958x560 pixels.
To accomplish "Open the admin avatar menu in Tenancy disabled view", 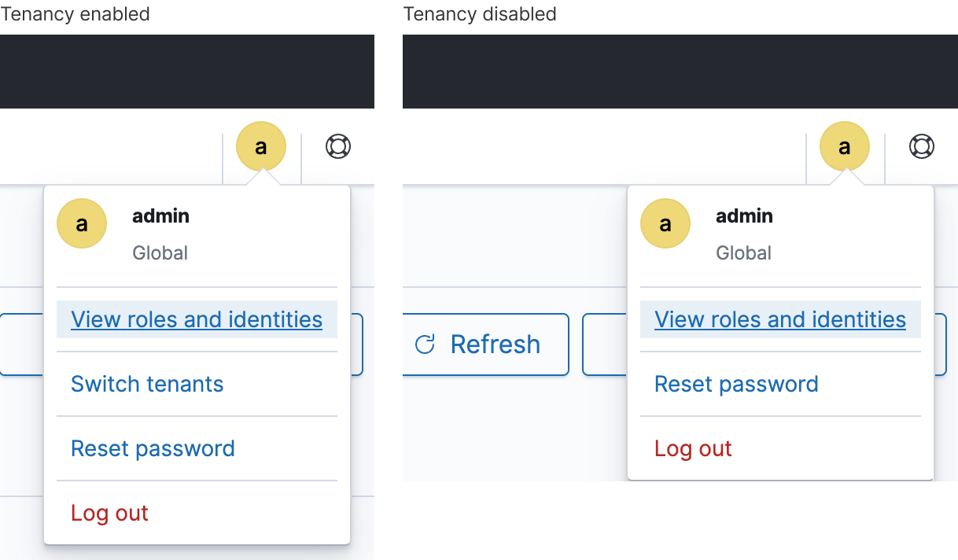I will [845, 146].
